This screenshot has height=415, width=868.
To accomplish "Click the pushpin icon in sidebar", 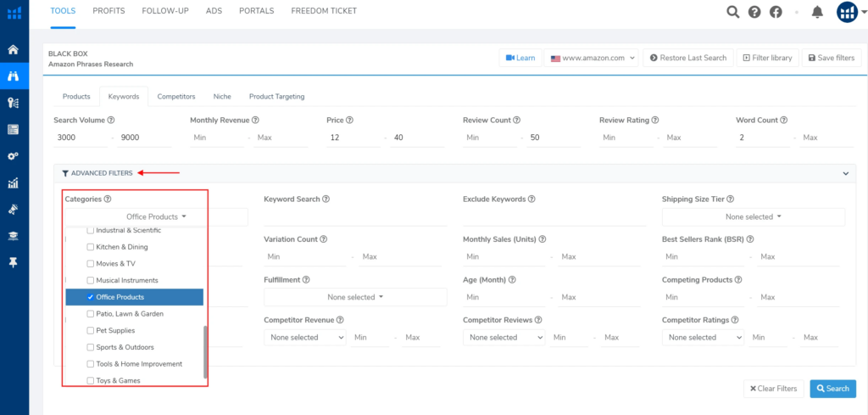I will click(x=14, y=262).
